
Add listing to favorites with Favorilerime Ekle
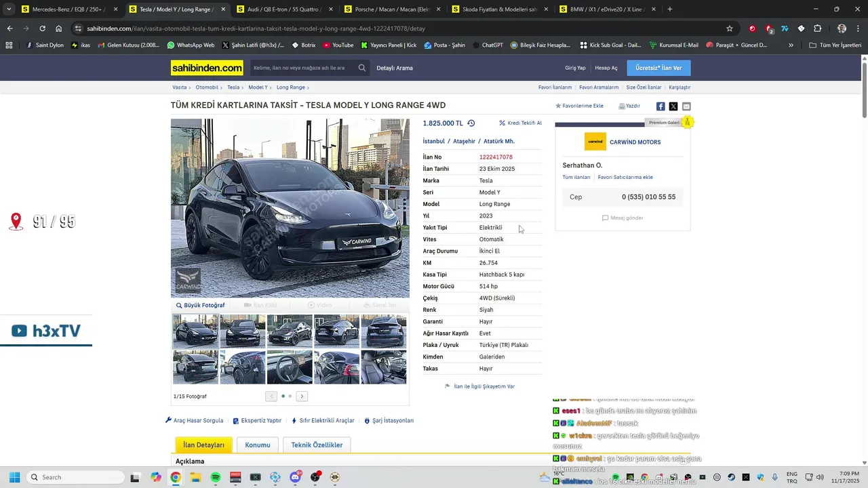pos(579,106)
